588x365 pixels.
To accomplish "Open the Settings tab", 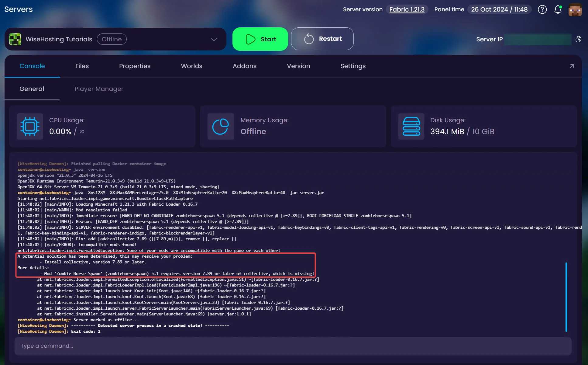I will (x=353, y=66).
